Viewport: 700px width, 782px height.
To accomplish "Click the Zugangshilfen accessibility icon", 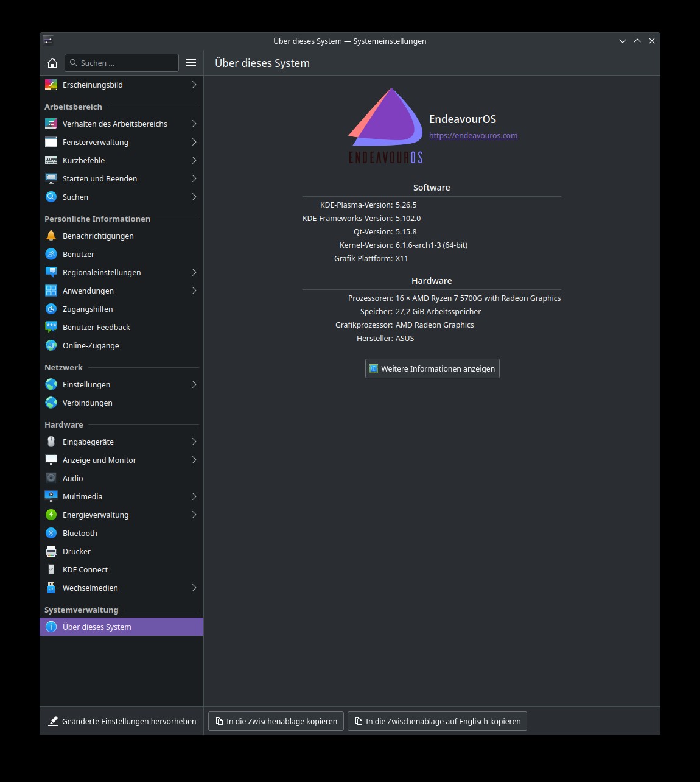I will (51, 309).
